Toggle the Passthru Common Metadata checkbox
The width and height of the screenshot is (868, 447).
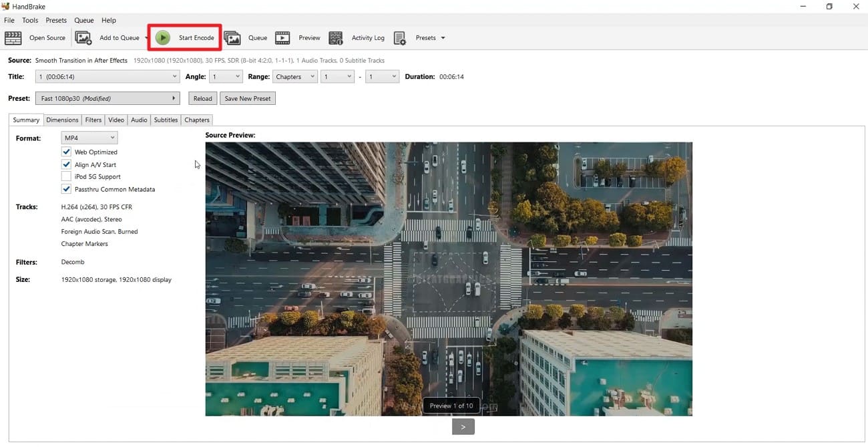tap(66, 189)
